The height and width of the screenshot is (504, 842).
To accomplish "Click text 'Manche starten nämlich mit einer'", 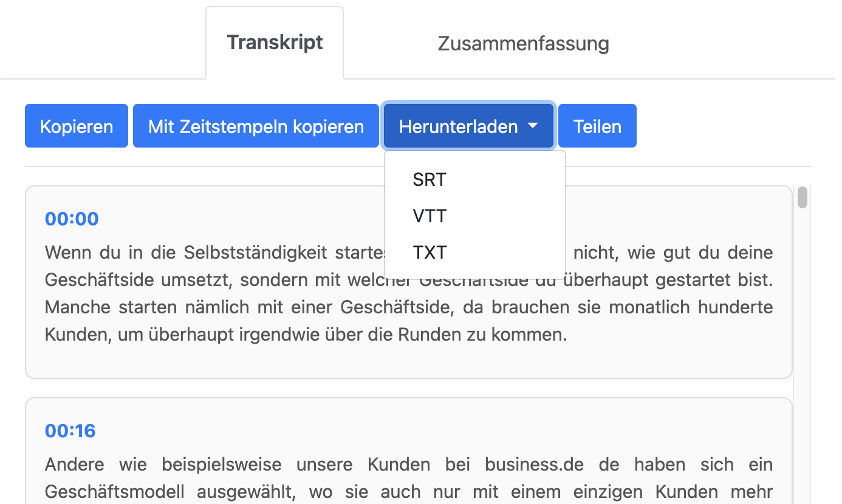I will (190, 307).
